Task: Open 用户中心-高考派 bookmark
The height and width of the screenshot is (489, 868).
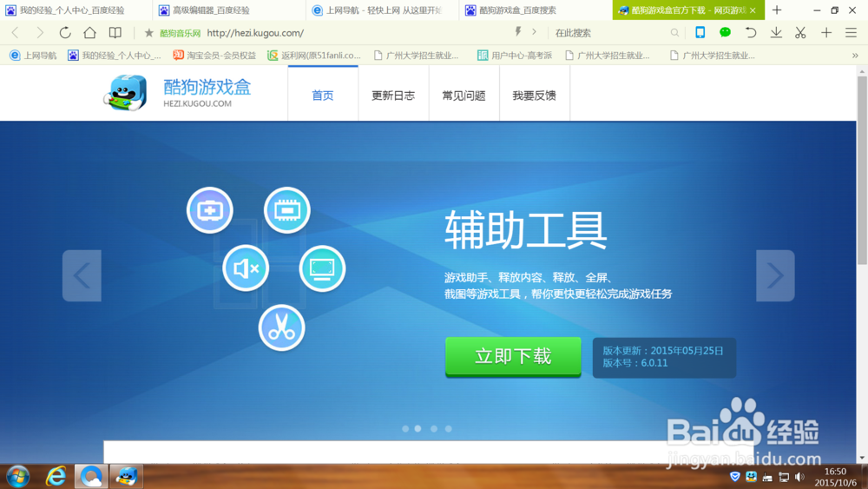Action: coord(515,56)
